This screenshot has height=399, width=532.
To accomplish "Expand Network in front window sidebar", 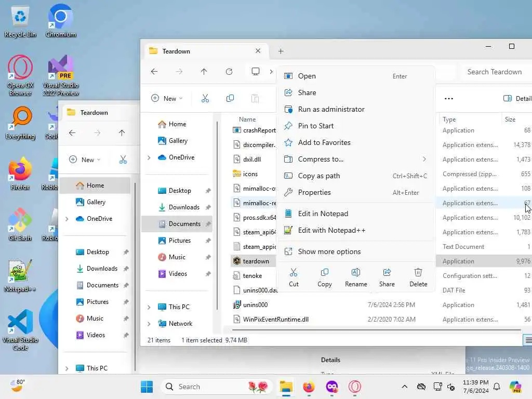I will [149, 324].
